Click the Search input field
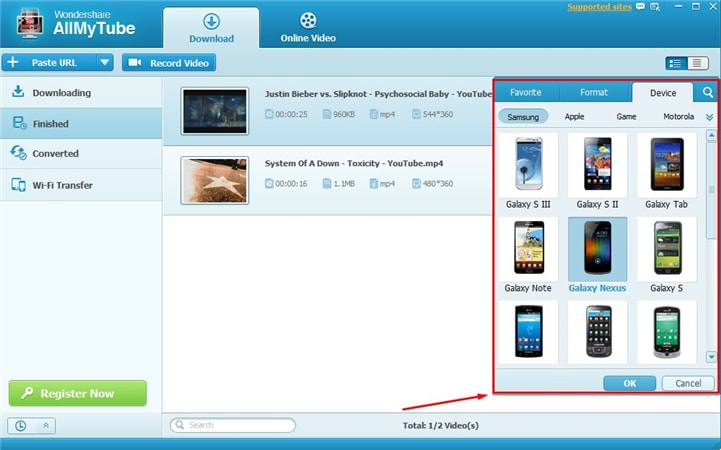Image resolution: width=721 pixels, height=450 pixels. click(x=233, y=425)
